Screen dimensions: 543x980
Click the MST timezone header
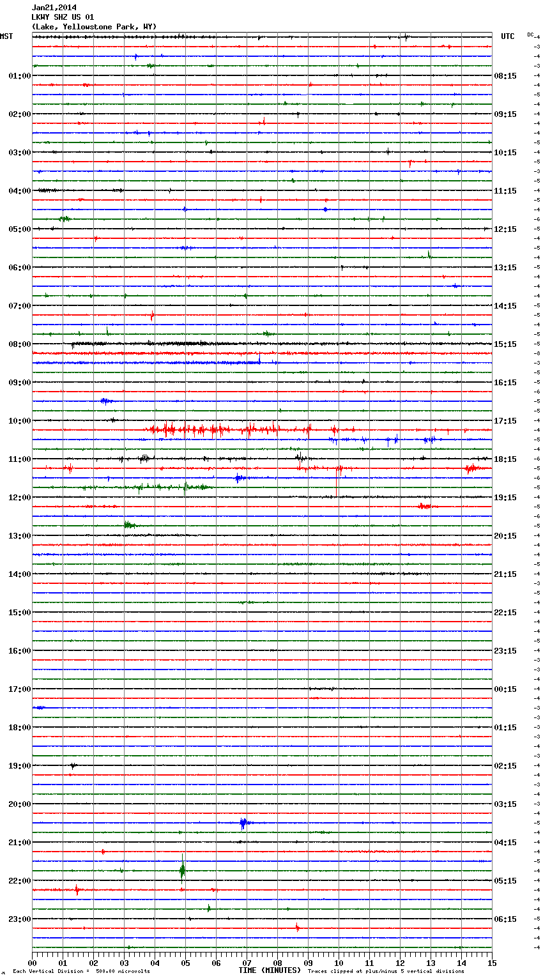coord(6,36)
